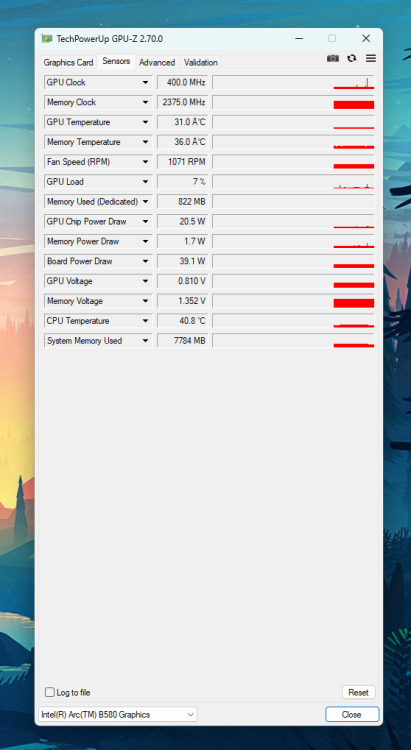Click the GPU-Z app icon in title bar
411x750 pixels.
(x=47, y=39)
